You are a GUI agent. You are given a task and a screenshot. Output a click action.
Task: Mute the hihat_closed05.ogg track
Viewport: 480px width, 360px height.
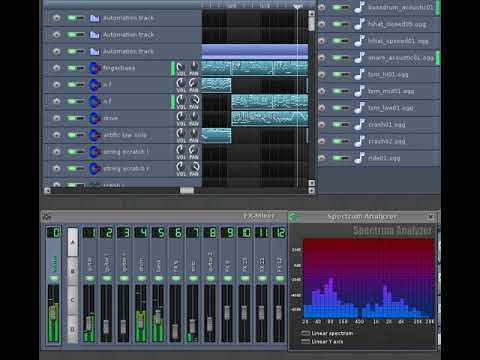point(340,24)
